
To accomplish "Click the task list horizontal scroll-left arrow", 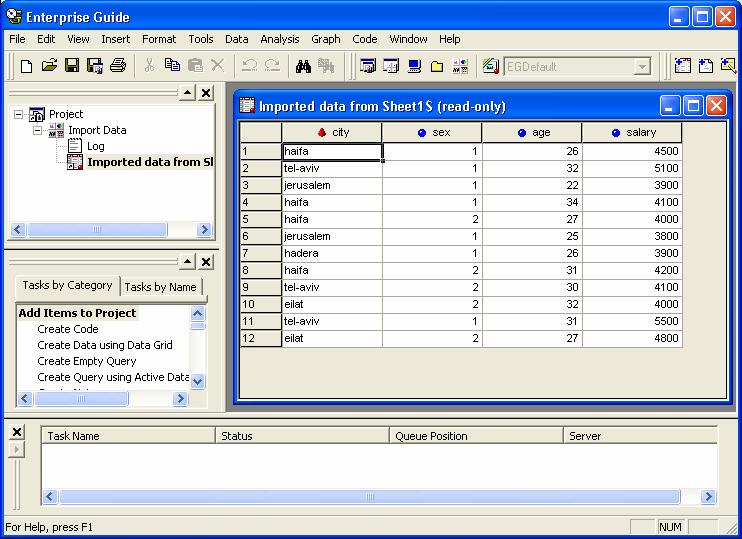I will [25, 399].
